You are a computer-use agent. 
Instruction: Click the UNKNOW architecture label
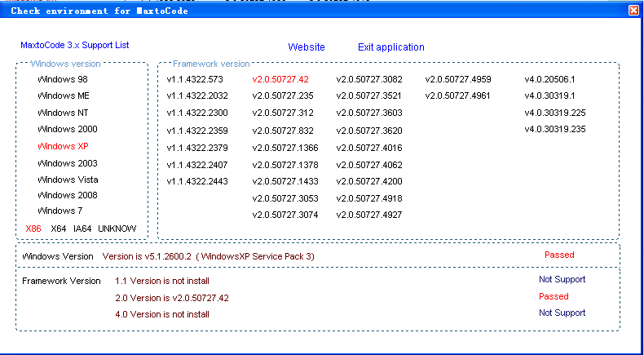[117, 229]
